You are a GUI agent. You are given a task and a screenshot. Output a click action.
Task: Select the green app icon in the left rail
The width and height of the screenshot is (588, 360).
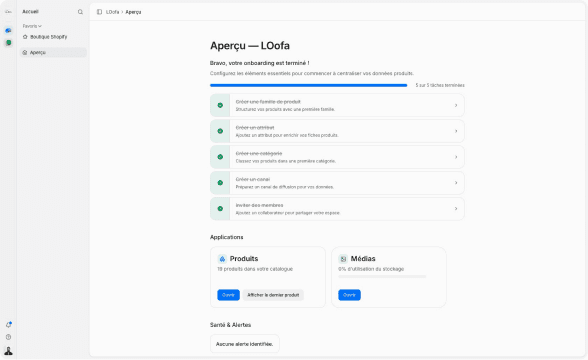[x=8, y=43]
